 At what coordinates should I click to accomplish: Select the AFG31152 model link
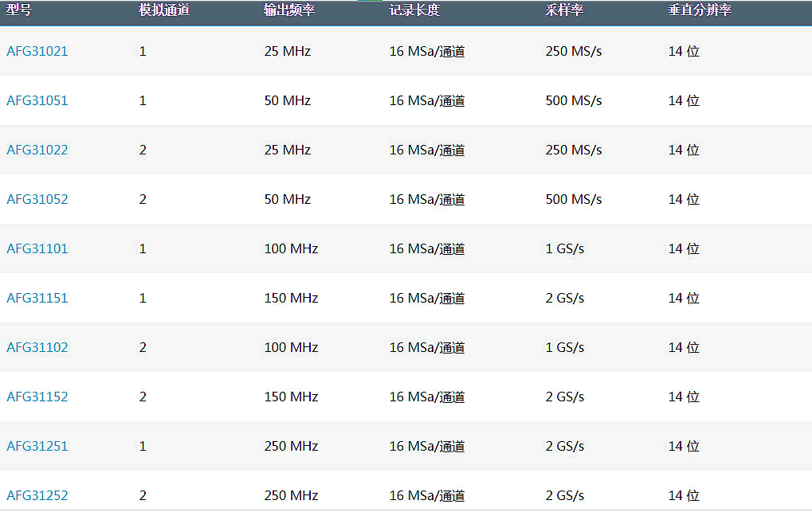[37, 397]
